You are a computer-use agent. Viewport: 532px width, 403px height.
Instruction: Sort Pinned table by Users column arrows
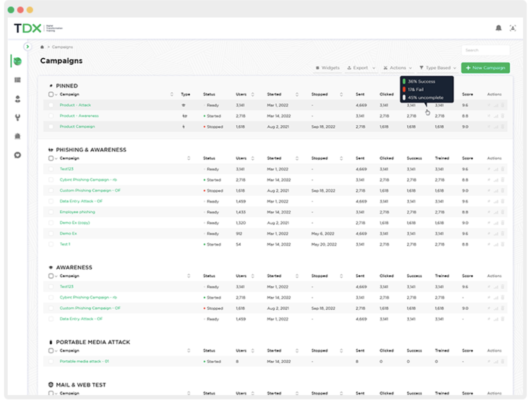pyautogui.click(x=252, y=94)
